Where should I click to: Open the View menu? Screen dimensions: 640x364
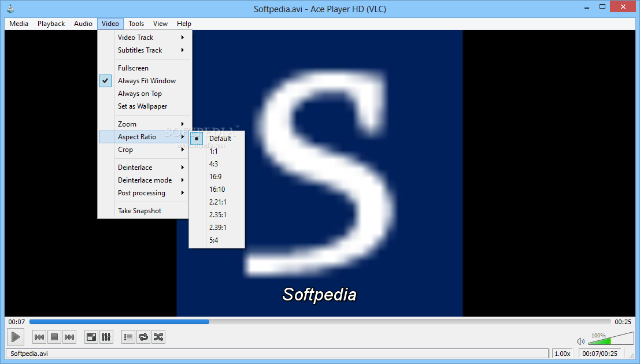point(160,23)
